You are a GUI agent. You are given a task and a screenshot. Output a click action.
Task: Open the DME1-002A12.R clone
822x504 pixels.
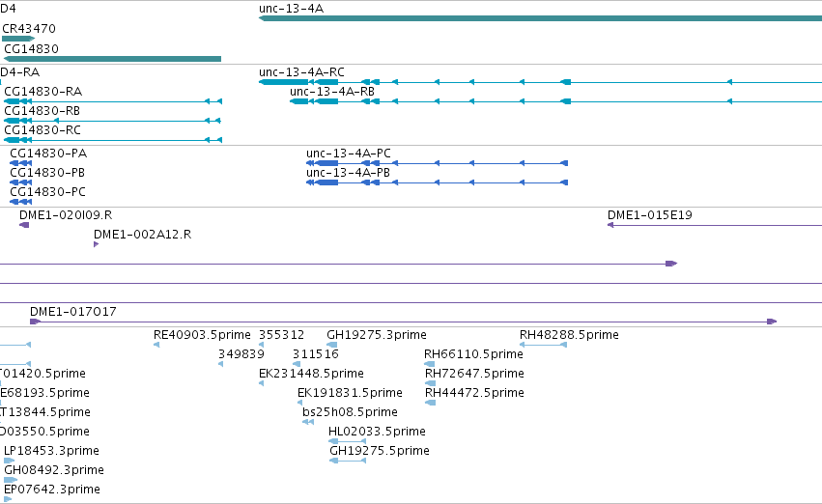tap(96, 244)
